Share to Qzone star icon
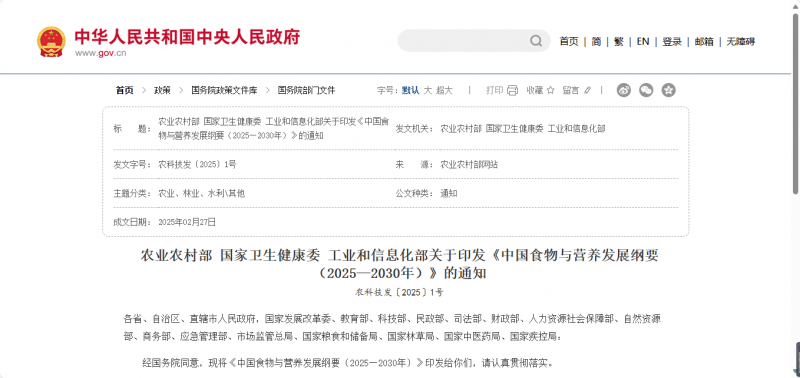The image size is (800, 378). pos(668,90)
